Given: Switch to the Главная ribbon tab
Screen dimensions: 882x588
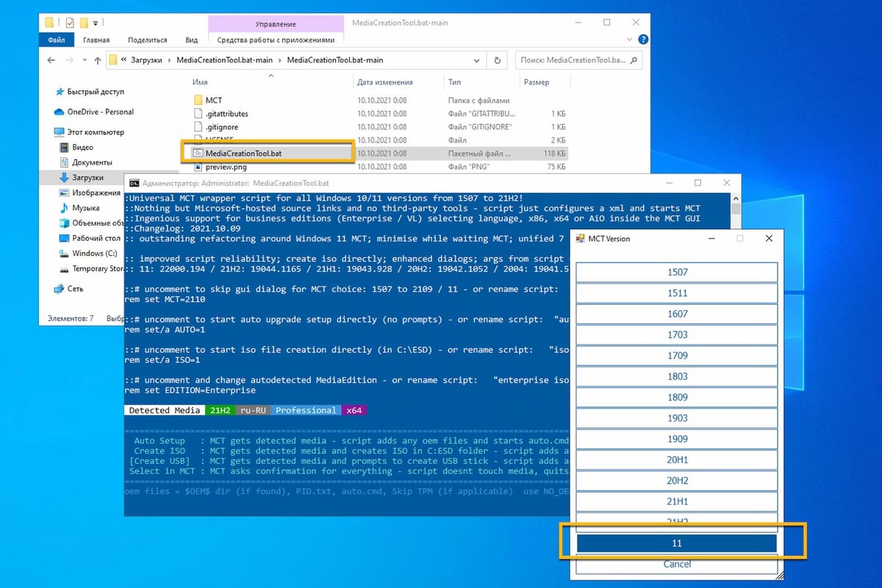Looking at the screenshot, I should click(96, 40).
